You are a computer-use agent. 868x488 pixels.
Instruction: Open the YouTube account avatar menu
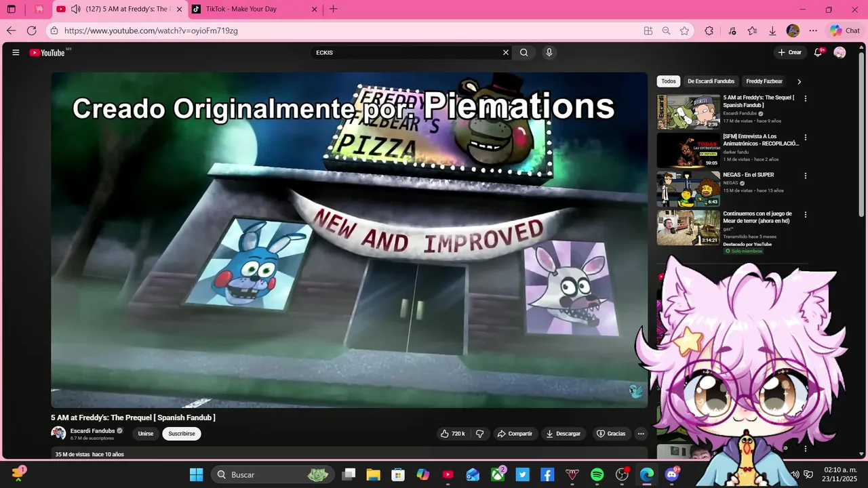click(x=840, y=52)
